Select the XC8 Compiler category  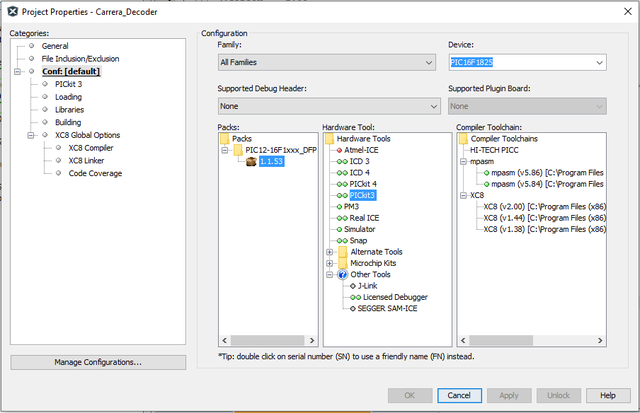click(x=91, y=148)
